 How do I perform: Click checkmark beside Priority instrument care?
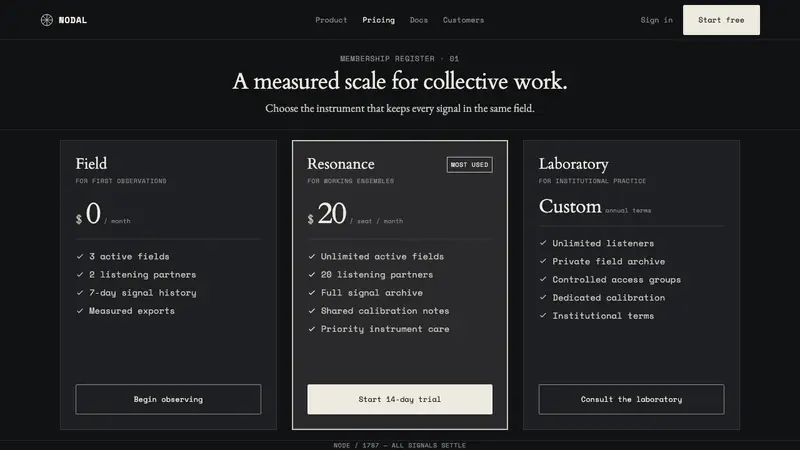click(311, 329)
